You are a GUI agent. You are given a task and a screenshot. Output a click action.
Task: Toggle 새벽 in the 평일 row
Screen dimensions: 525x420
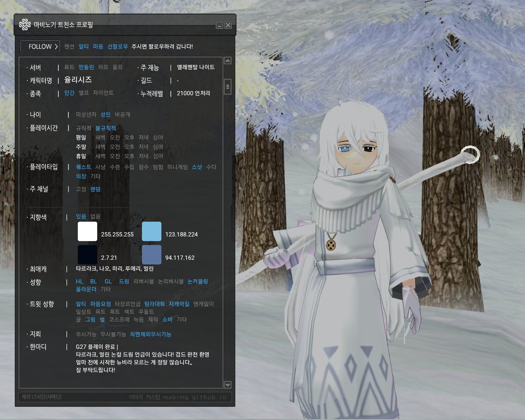pyautogui.click(x=101, y=137)
